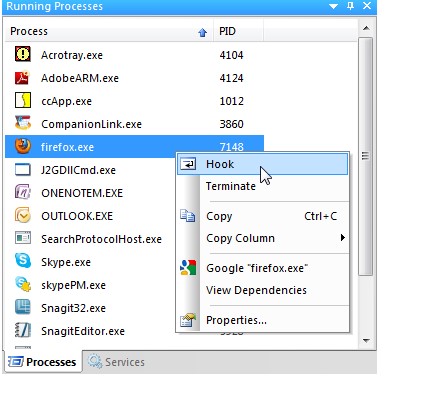Click the Acrotray.exe process icon
Viewport: 426px width, 394px height.
[x=23, y=54]
